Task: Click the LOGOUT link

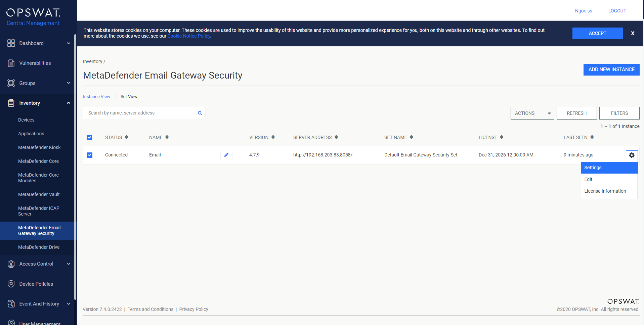Action: tap(617, 11)
